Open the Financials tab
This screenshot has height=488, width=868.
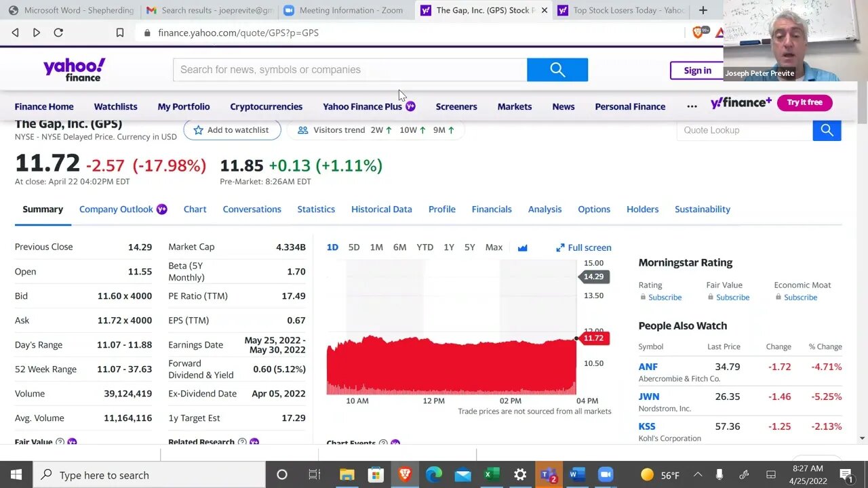[492, 209]
